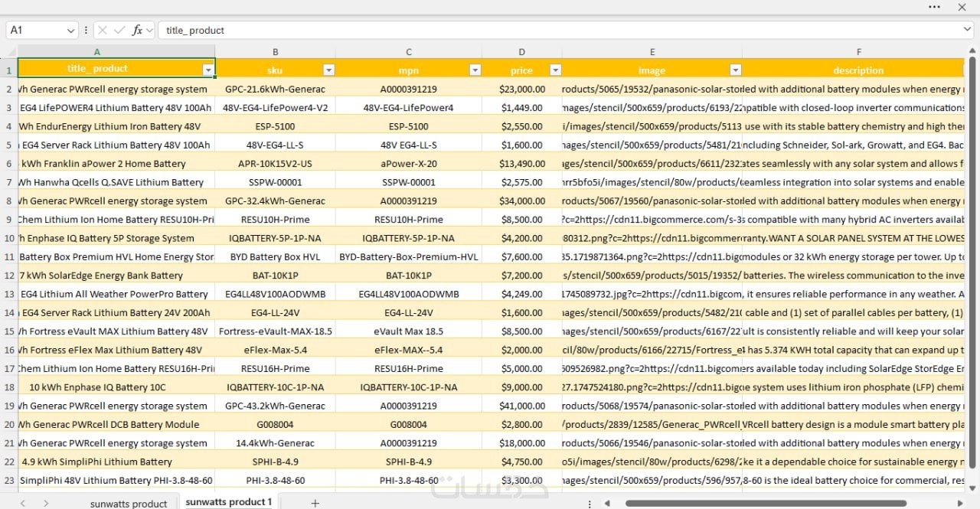
Task: Open the insert function fx button
Action: click(x=137, y=30)
